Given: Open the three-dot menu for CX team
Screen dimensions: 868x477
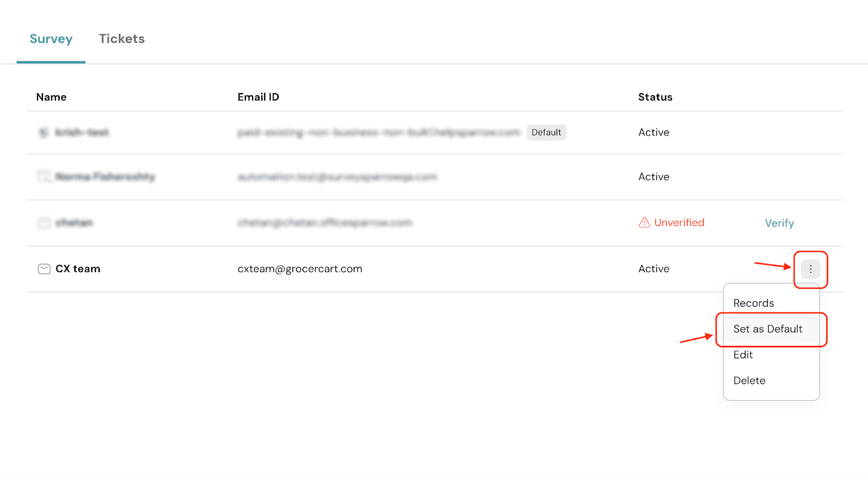Looking at the screenshot, I should tap(810, 269).
